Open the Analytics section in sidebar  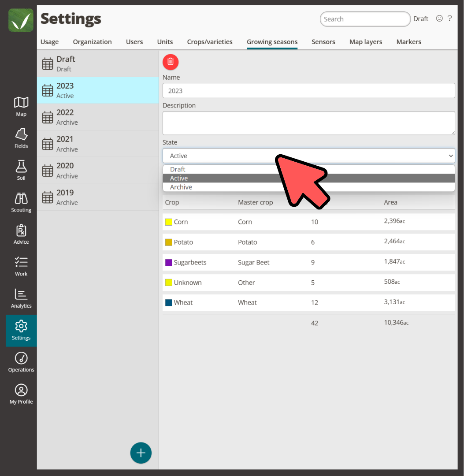(21, 298)
